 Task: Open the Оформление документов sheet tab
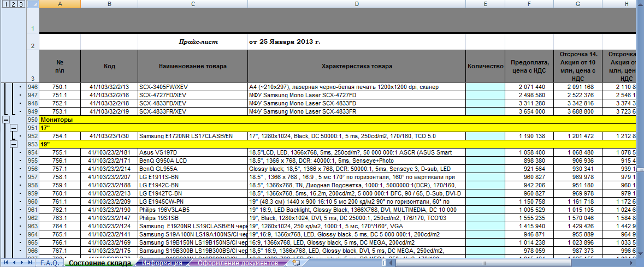pyautogui.click(x=238, y=263)
